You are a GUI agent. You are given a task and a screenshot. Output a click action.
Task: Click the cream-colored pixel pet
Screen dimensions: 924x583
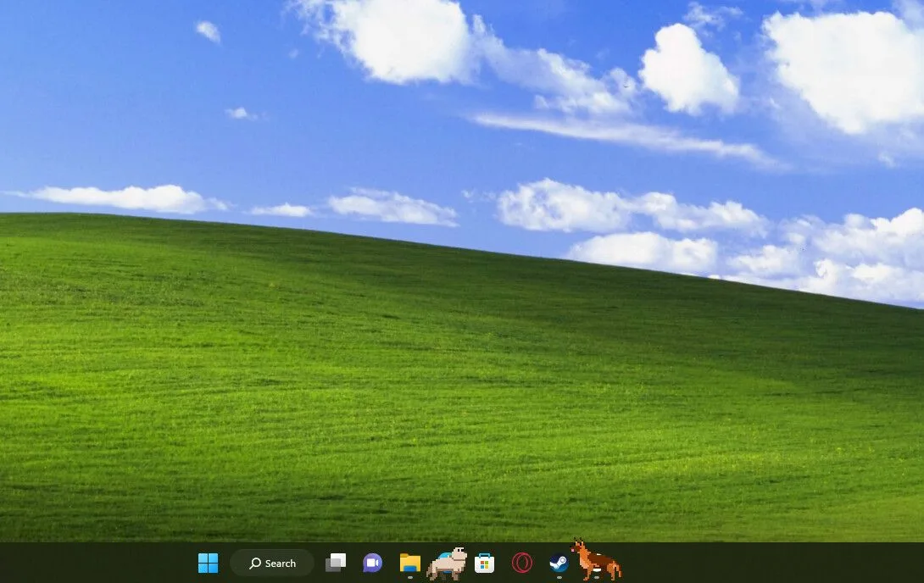click(x=449, y=565)
